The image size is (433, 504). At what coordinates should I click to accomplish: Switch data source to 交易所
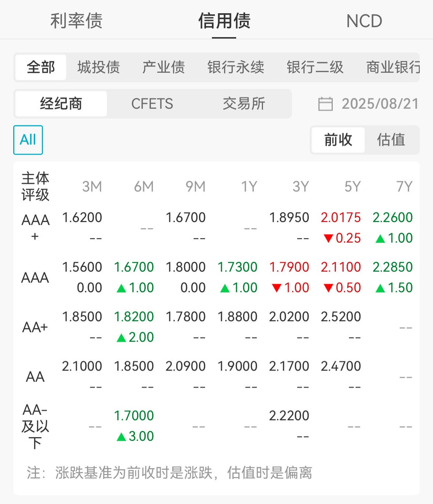pos(244,104)
